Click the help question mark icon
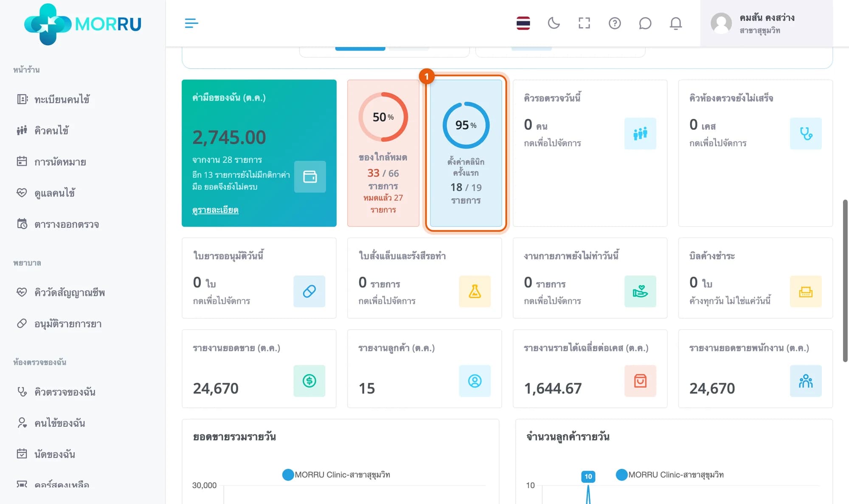Screen dimensions: 849x504 point(614,23)
